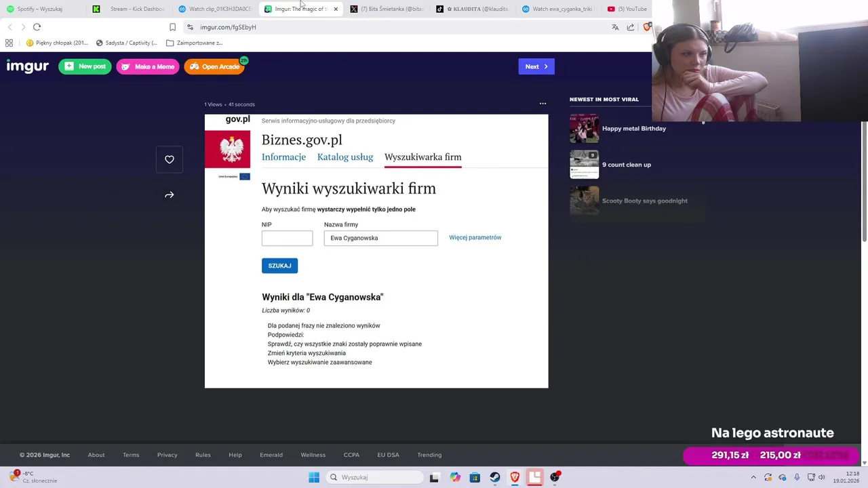868x488 pixels.
Task: Reload the page in browser
Action: (x=37, y=27)
